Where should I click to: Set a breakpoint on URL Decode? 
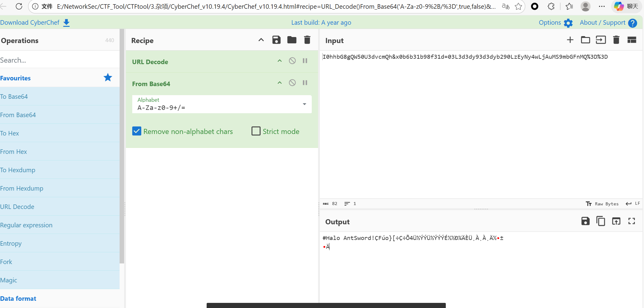click(305, 61)
